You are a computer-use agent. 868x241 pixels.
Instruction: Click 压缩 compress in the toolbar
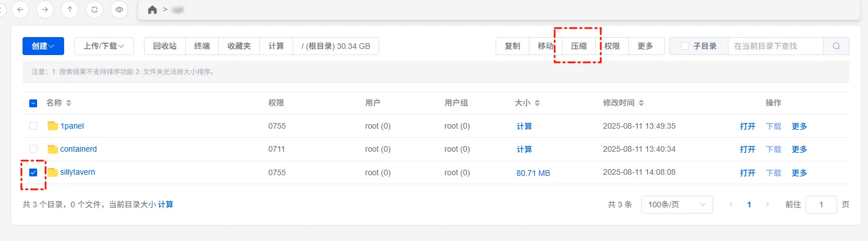(x=579, y=46)
